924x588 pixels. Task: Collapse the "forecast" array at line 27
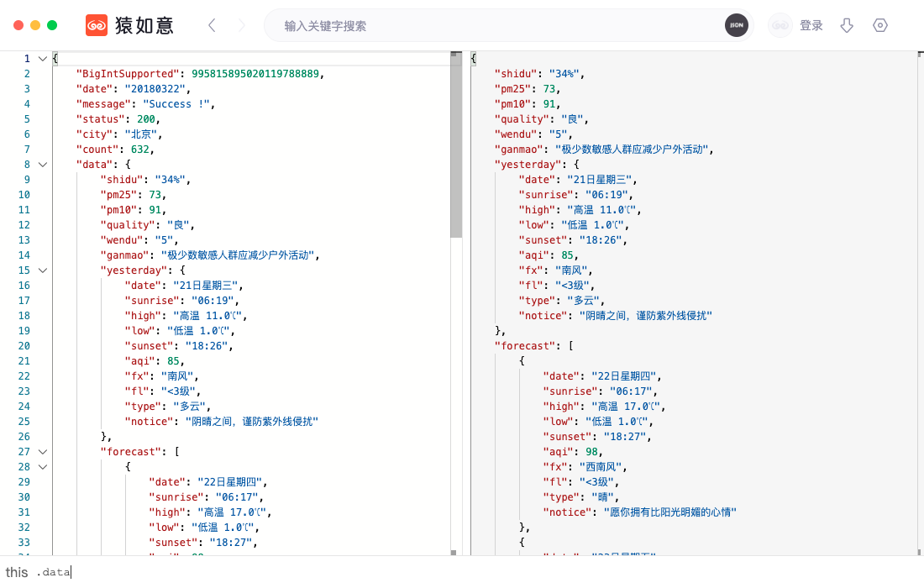(x=43, y=452)
